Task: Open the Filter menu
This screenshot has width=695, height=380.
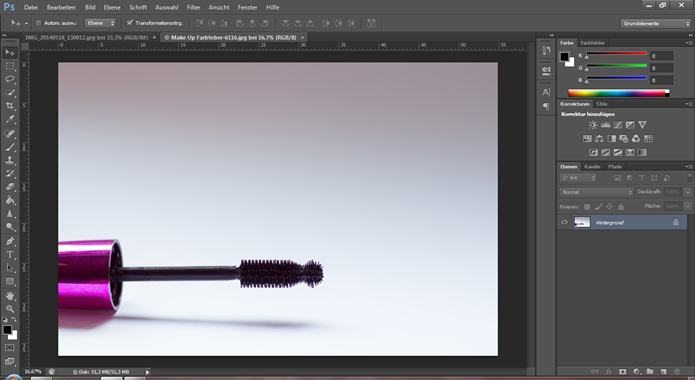Action: click(193, 8)
